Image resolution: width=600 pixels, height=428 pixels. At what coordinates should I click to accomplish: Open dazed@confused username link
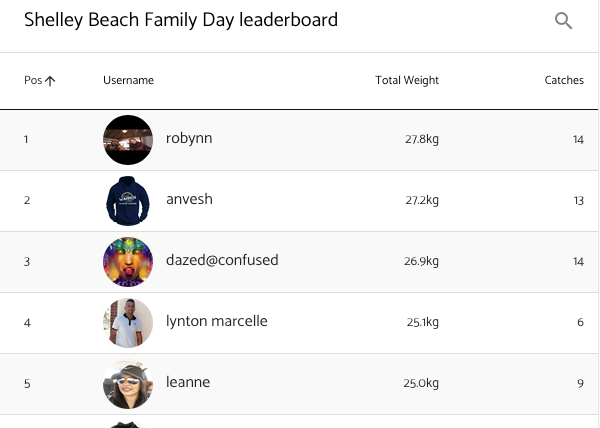[x=222, y=261]
